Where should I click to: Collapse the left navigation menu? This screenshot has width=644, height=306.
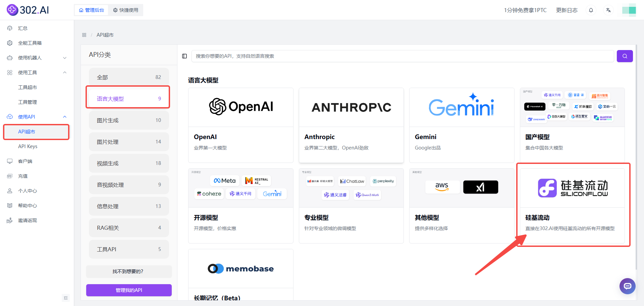[x=66, y=298]
